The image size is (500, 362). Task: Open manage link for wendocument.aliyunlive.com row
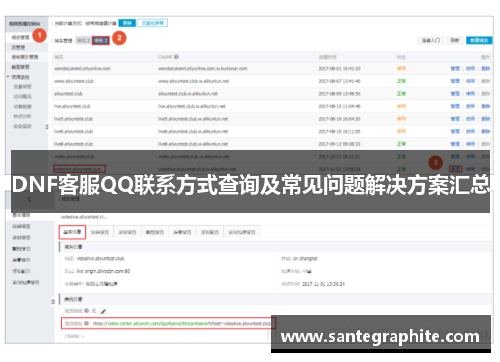coord(455,68)
